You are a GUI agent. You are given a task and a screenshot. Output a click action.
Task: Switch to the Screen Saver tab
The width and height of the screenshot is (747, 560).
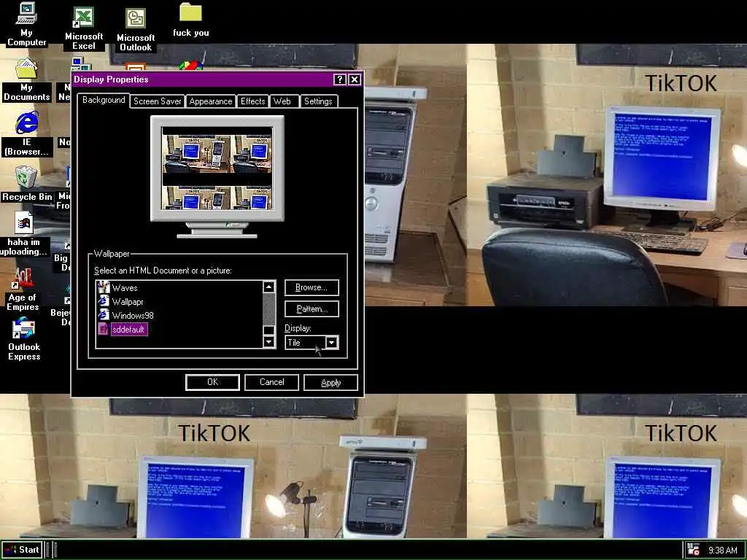click(158, 101)
